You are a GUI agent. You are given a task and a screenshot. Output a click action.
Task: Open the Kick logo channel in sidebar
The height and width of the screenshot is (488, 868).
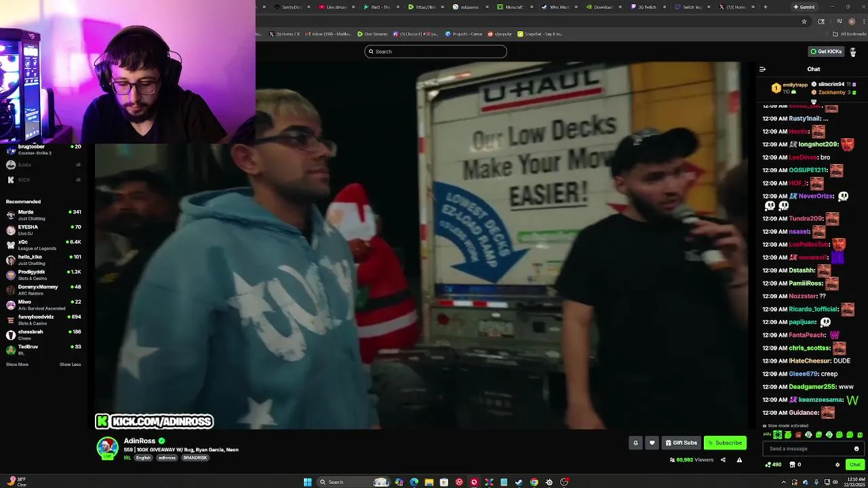coord(43,180)
